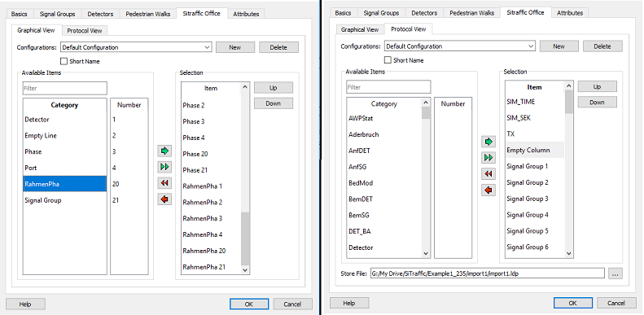Open the Signal Groups tab in the left dialog
Screen dimensions: 644x315
click(x=58, y=14)
